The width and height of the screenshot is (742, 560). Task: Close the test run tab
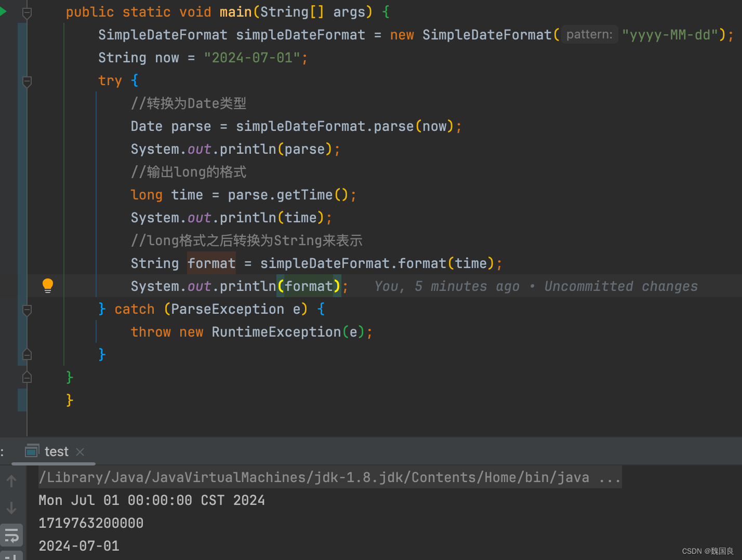(x=79, y=452)
